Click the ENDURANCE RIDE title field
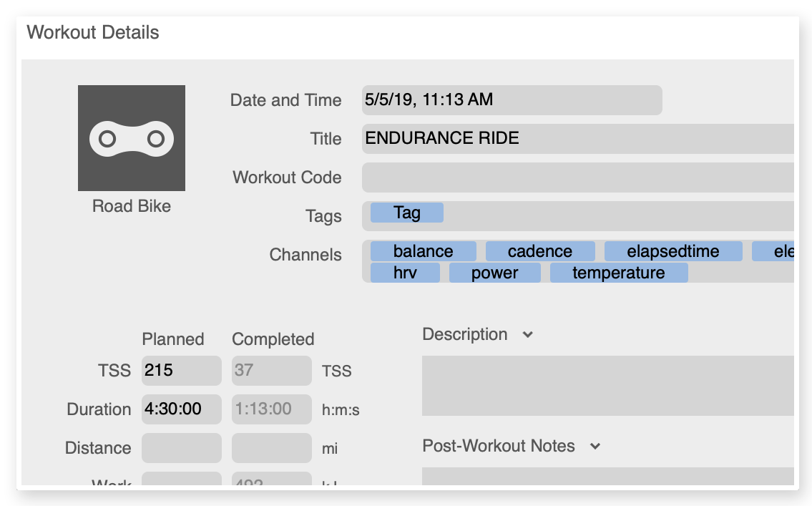This screenshot has height=506, width=812. click(578, 139)
